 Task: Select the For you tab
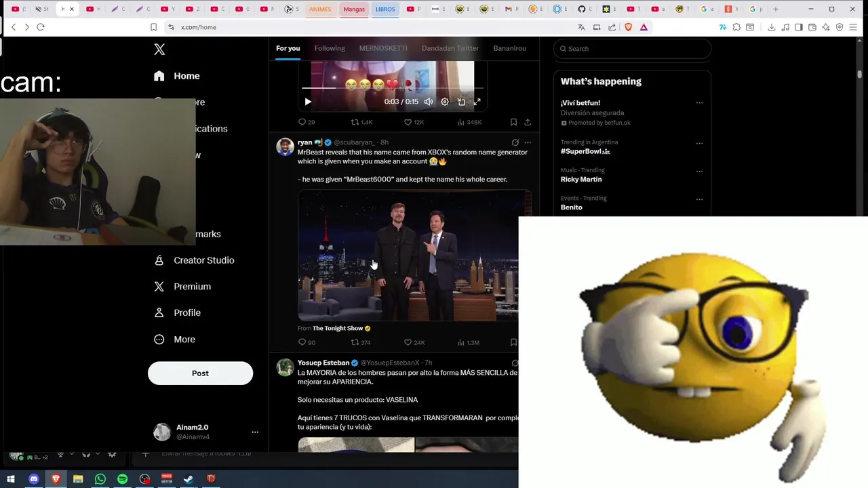pyautogui.click(x=288, y=48)
